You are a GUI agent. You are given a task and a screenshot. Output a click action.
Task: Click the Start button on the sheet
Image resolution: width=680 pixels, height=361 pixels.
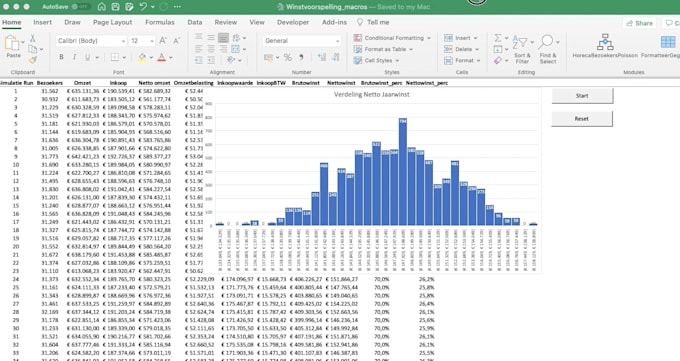coord(582,95)
